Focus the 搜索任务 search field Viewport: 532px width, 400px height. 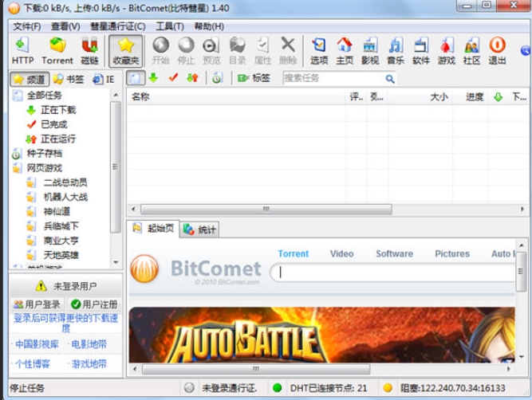coord(333,78)
